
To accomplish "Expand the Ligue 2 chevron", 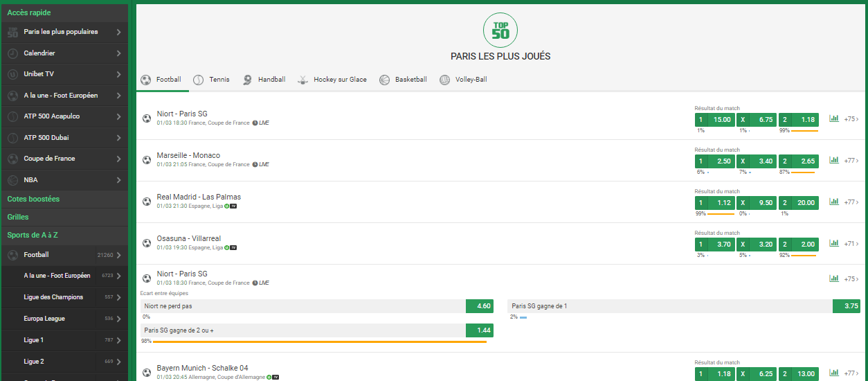I will [119, 362].
